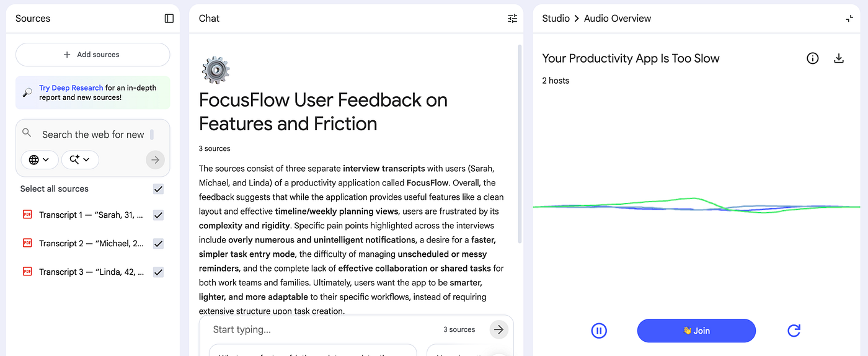The width and height of the screenshot is (868, 356).
Task: Click the Add sources button
Action: click(x=92, y=55)
